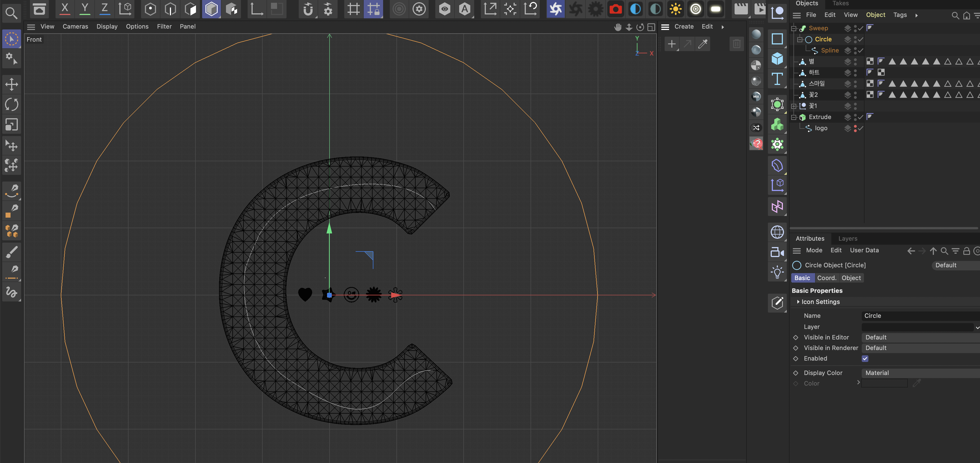
Task: Go back with Attributes left arrow
Action: tap(911, 251)
